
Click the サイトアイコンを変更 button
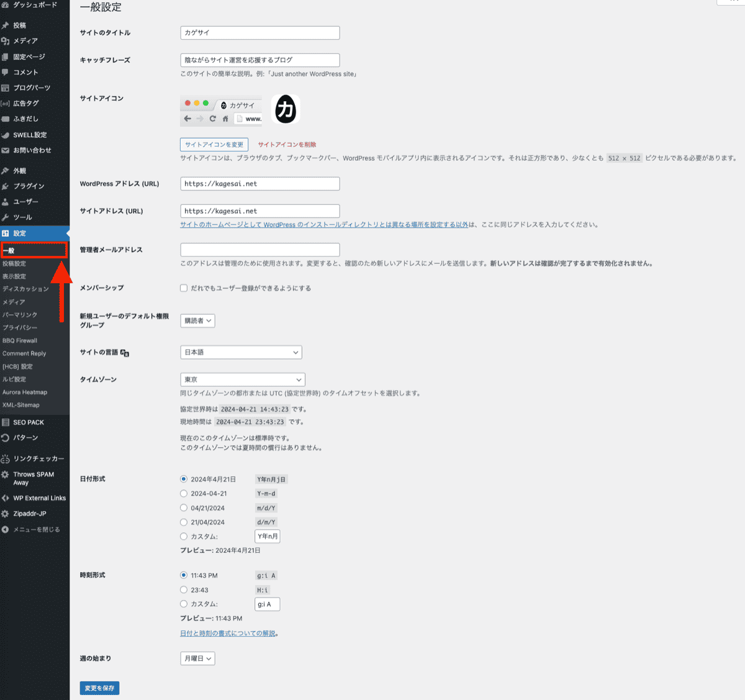[x=214, y=145]
